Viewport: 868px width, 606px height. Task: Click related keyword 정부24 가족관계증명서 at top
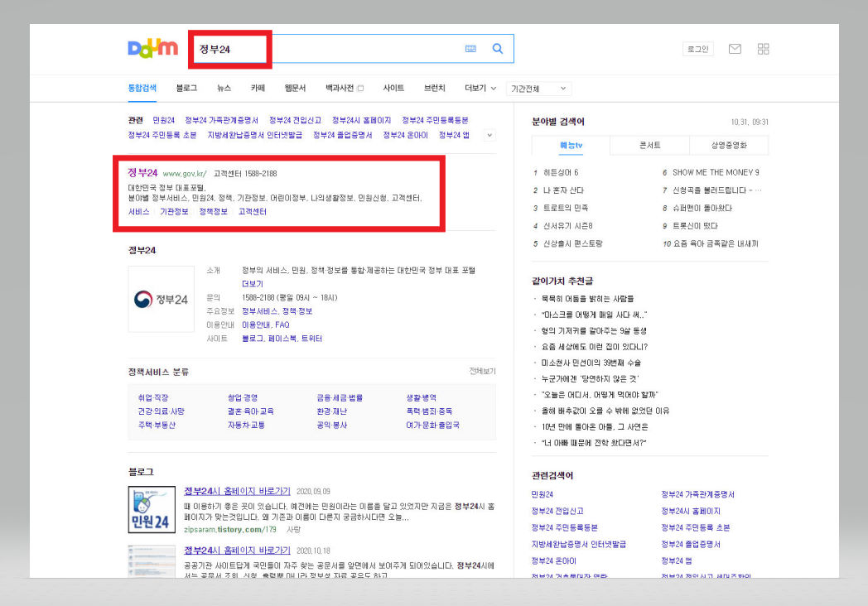click(x=221, y=120)
